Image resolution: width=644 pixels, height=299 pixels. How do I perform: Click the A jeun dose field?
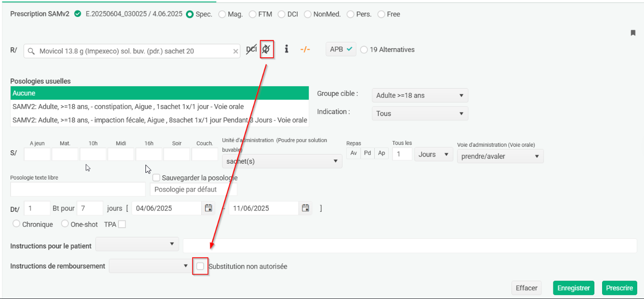coord(37,154)
